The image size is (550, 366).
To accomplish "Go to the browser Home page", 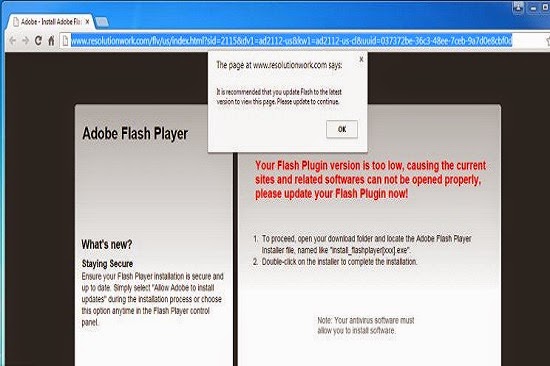I will (x=51, y=41).
